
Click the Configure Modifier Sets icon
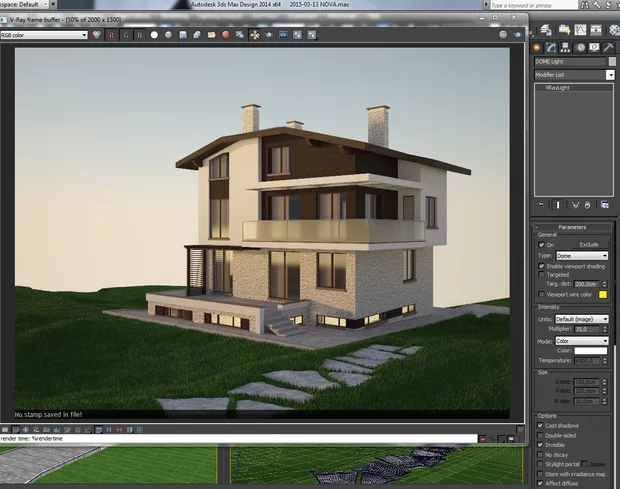point(604,205)
